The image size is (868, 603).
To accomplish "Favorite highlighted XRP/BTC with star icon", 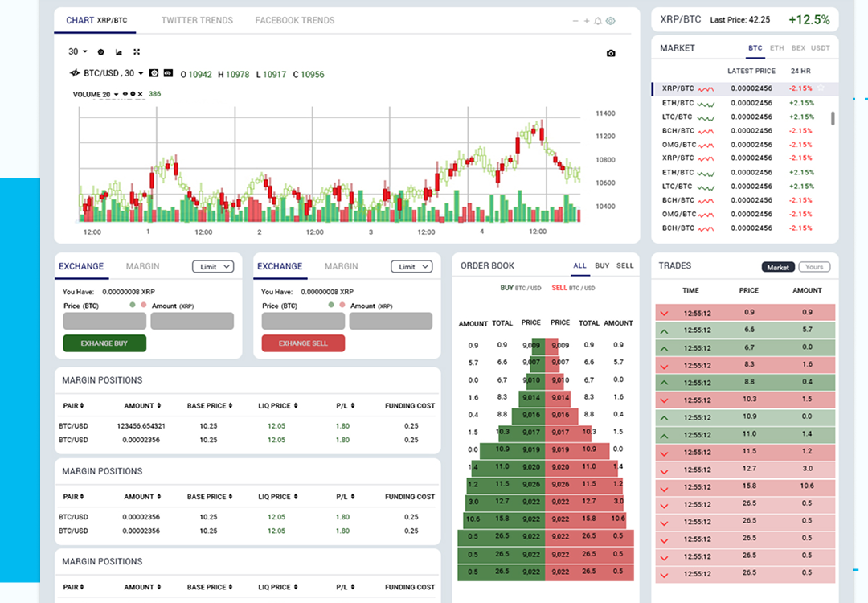I will [x=821, y=88].
